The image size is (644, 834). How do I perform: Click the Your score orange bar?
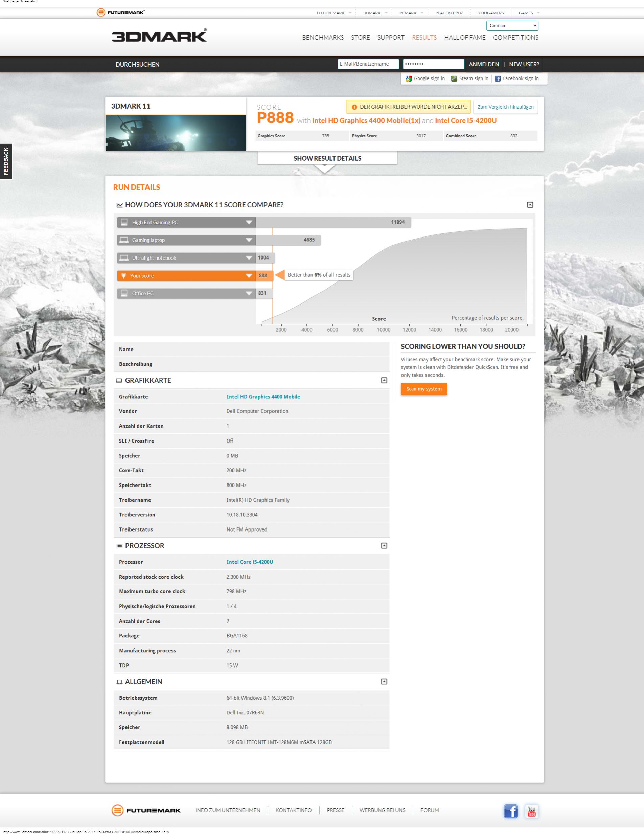[x=195, y=276]
